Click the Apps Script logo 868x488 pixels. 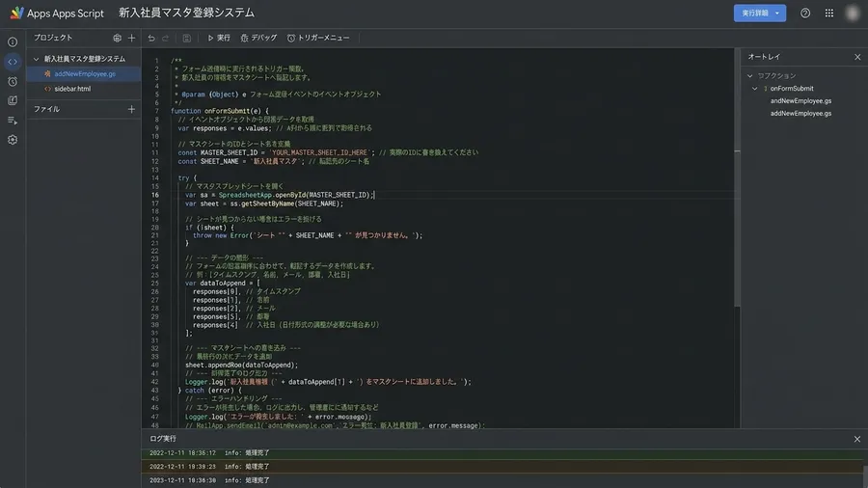(16, 13)
